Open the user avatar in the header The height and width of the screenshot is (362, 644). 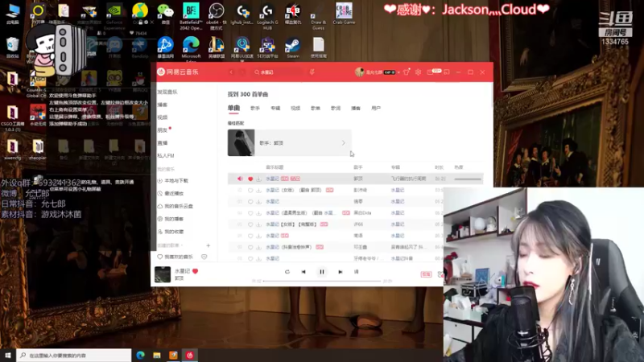[x=359, y=72]
